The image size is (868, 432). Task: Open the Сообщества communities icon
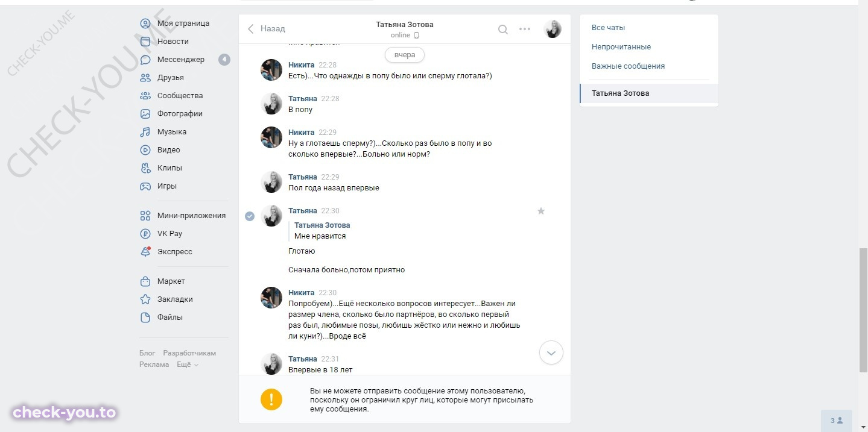145,96
